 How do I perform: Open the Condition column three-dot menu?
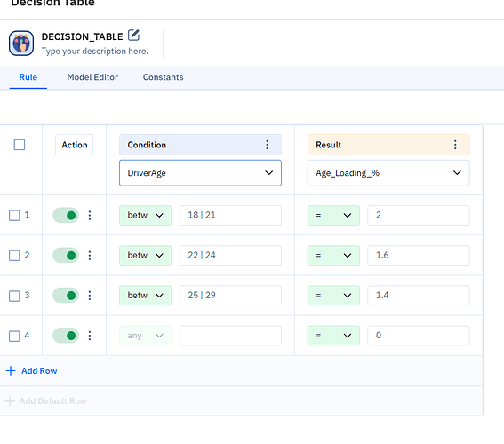click(267, 145)
